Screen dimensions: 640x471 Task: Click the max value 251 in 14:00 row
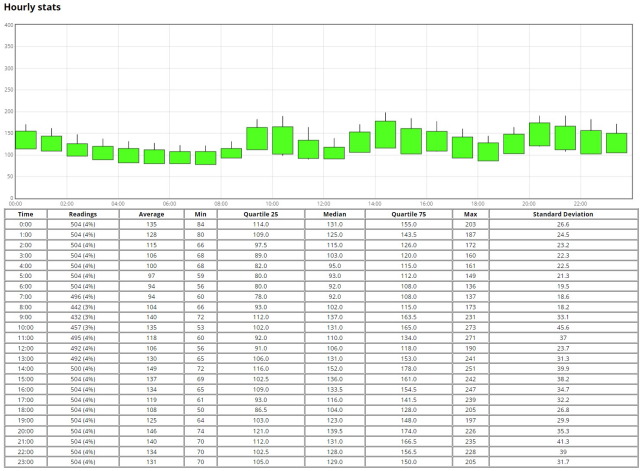470,369
